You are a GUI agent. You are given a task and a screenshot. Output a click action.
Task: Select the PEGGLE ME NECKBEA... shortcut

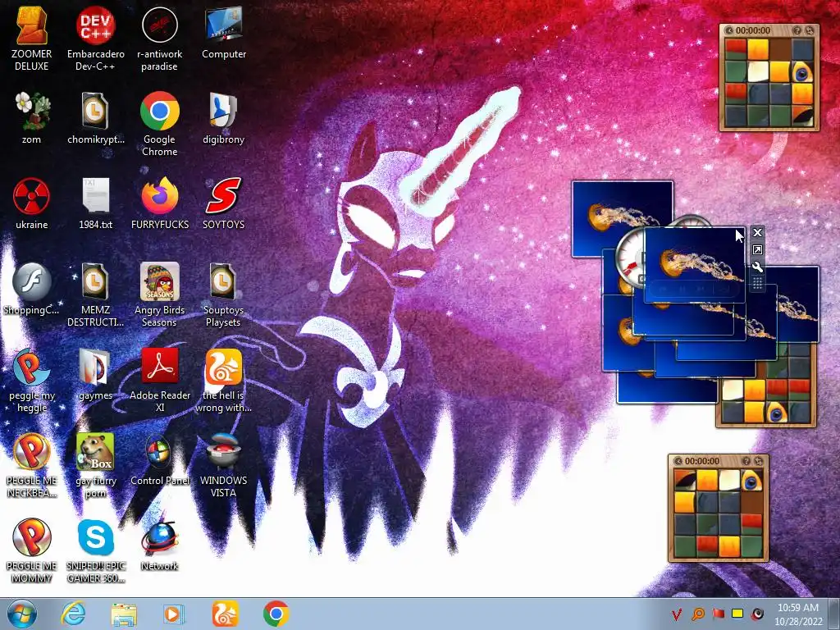pos(32,465)
